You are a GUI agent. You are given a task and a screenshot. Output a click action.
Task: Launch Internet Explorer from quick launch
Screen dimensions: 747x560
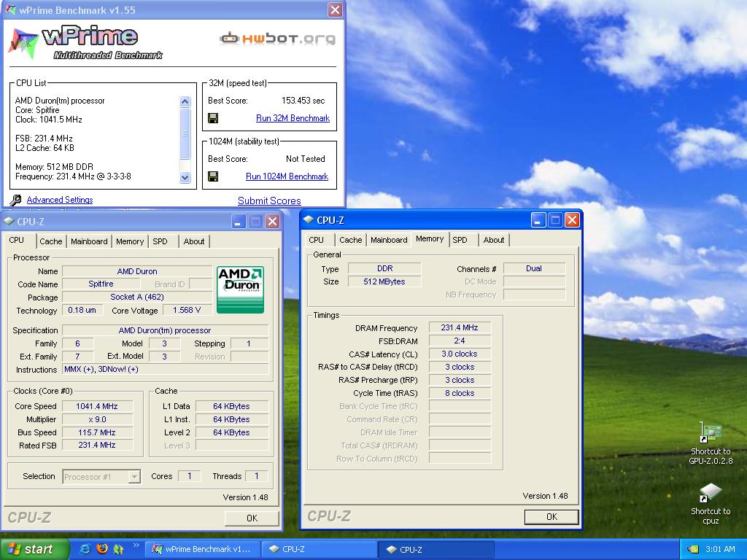pos(85,549)
